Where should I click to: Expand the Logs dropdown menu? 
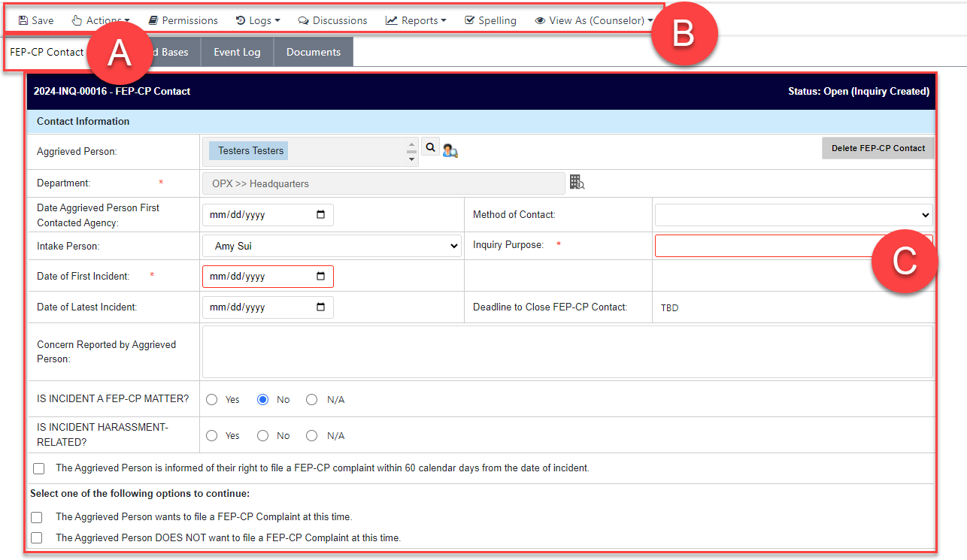click(258, 20)
